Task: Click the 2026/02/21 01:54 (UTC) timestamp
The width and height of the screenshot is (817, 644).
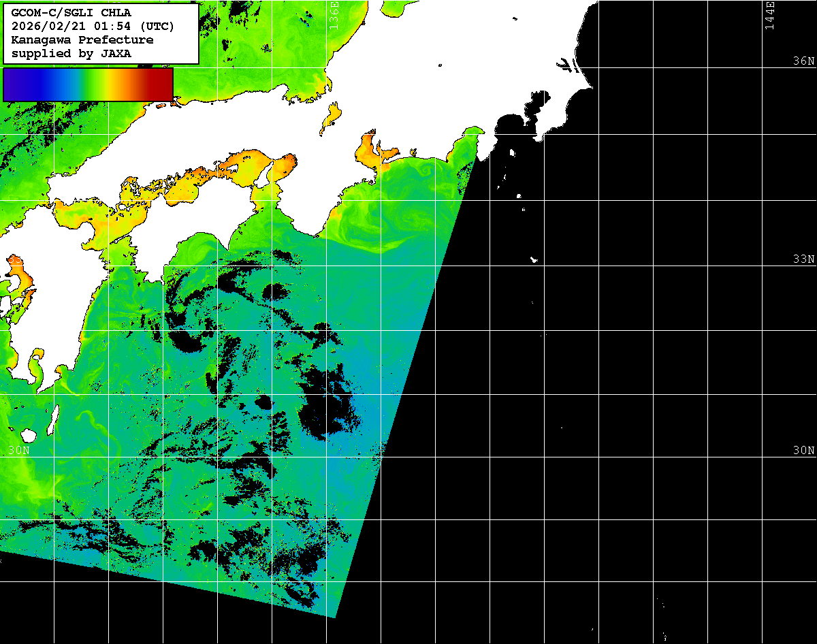Action: pos(93,26)
